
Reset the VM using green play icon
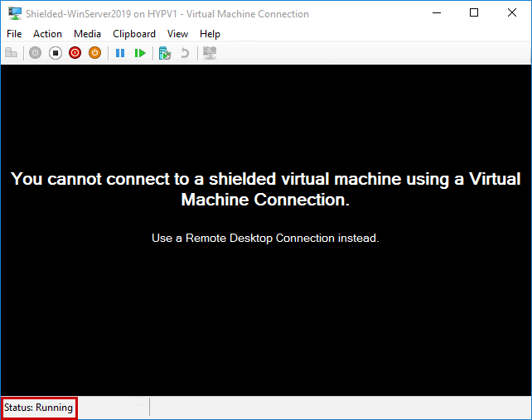click(x=140, y=53)
